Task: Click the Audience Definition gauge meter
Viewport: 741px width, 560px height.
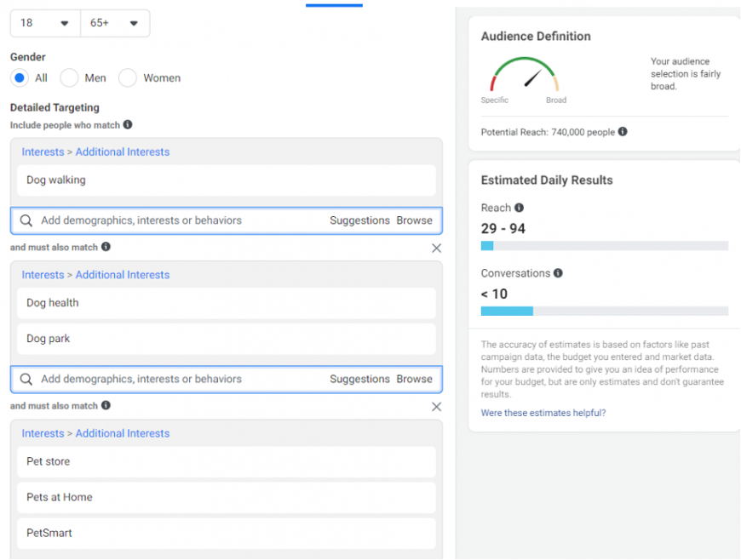Action: pyautogui.click(x=525, y=76)
